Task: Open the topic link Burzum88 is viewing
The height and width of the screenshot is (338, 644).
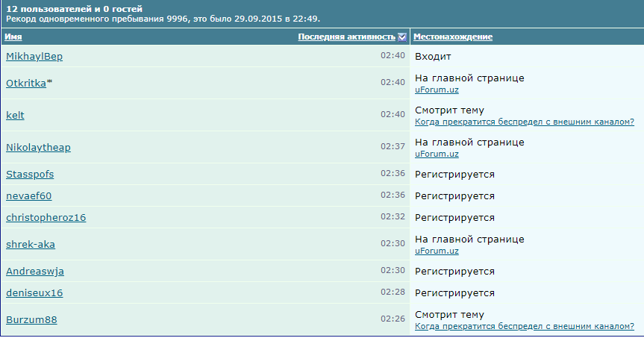Action: tap(524, 326)
